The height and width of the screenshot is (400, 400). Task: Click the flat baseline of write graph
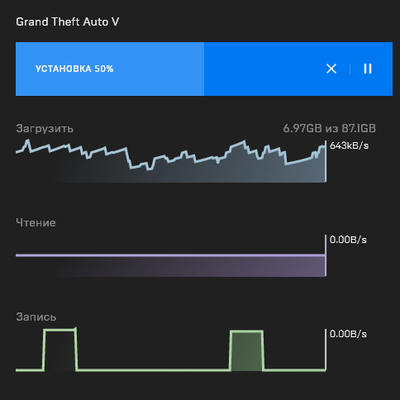[153, 370]
